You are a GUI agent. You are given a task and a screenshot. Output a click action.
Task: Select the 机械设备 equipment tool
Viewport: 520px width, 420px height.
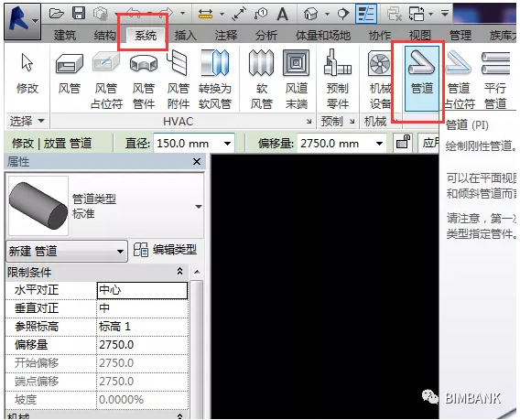[x=380, y=80]
